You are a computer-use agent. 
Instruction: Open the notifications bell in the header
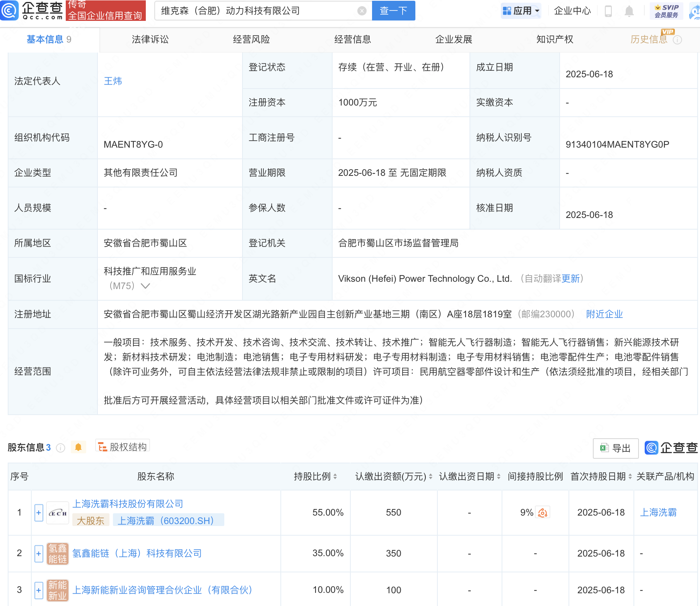tap(629, 11)
